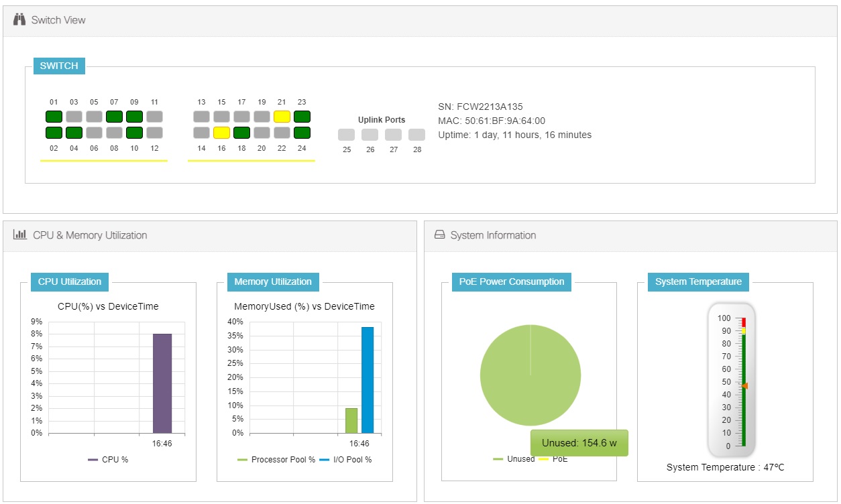Click the PoE Power Consumption title button
The height and width of the screenshot is (504, 841).
point(512,281)
